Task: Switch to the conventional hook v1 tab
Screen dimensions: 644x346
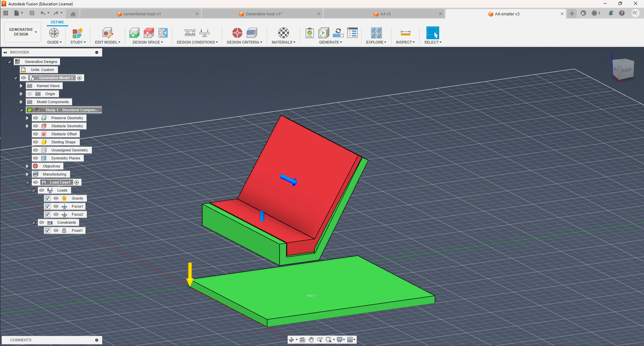Action: click(142, 14)
